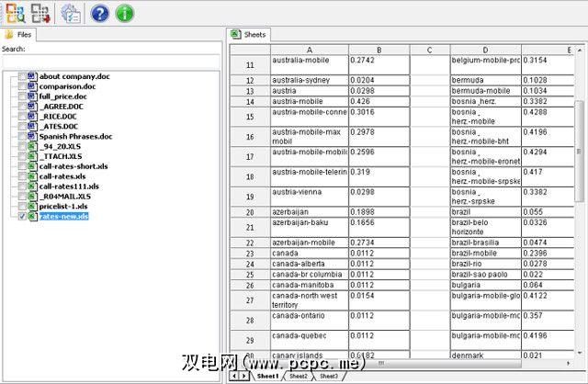
Task: Check the call-rates-short.xls checkbox
Action: (22, 166)
